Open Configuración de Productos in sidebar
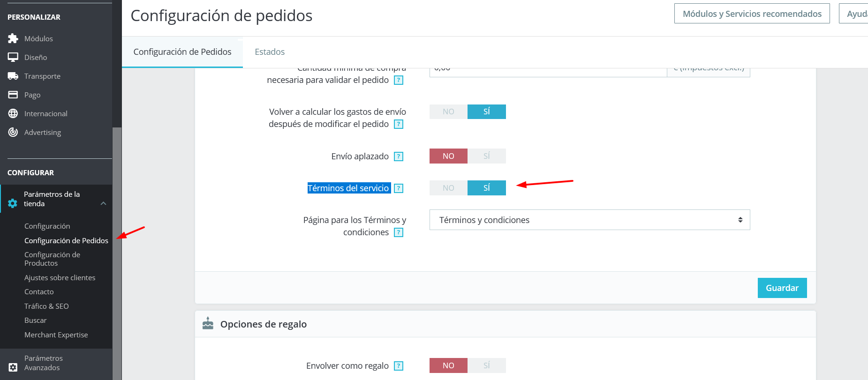This screenshot has height=380, width=868. click(52, 259)
